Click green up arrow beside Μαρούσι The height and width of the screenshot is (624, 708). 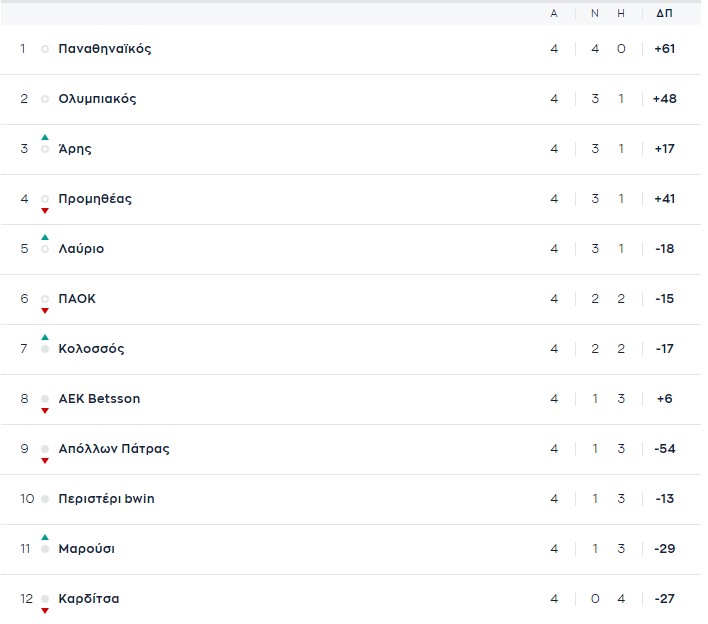point(45,537)
